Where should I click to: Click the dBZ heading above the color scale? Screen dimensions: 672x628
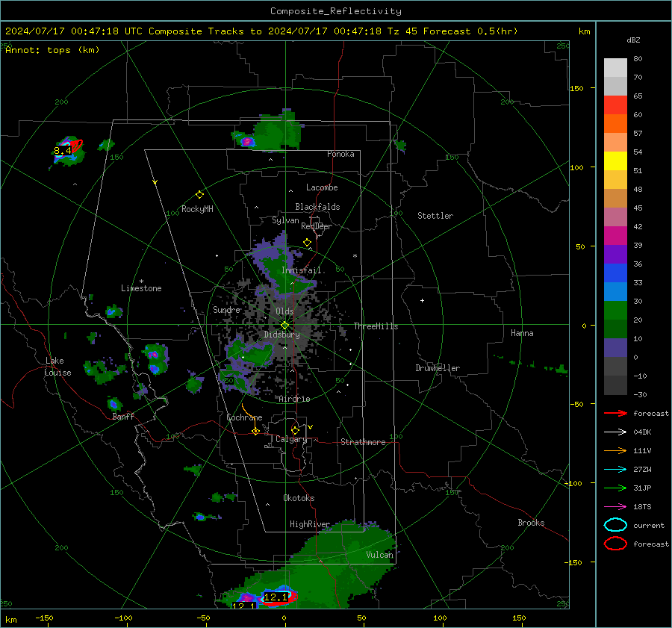pyautogui.click(x=633, y=40)
